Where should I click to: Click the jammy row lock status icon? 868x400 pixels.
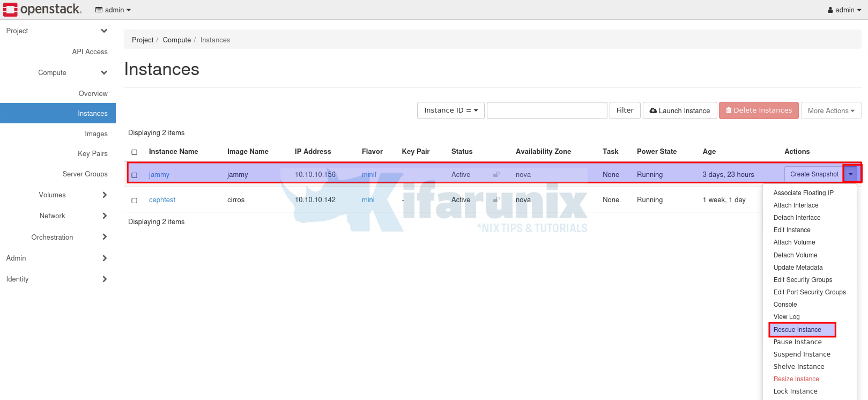tap(496, 174)
